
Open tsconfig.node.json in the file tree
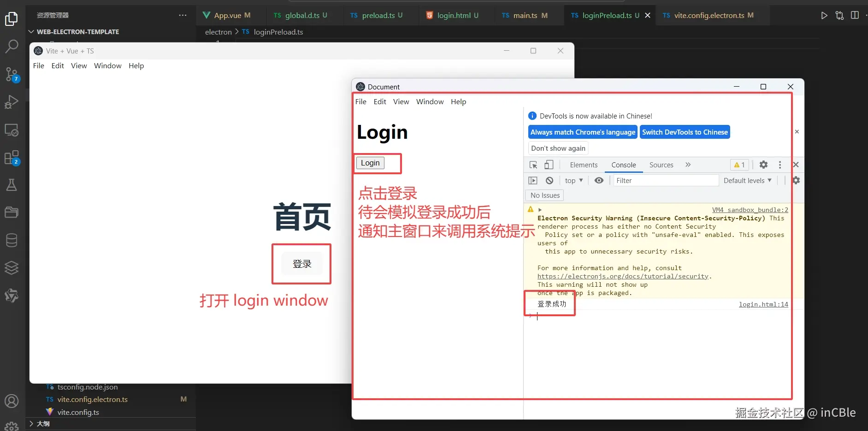(87, 387)
